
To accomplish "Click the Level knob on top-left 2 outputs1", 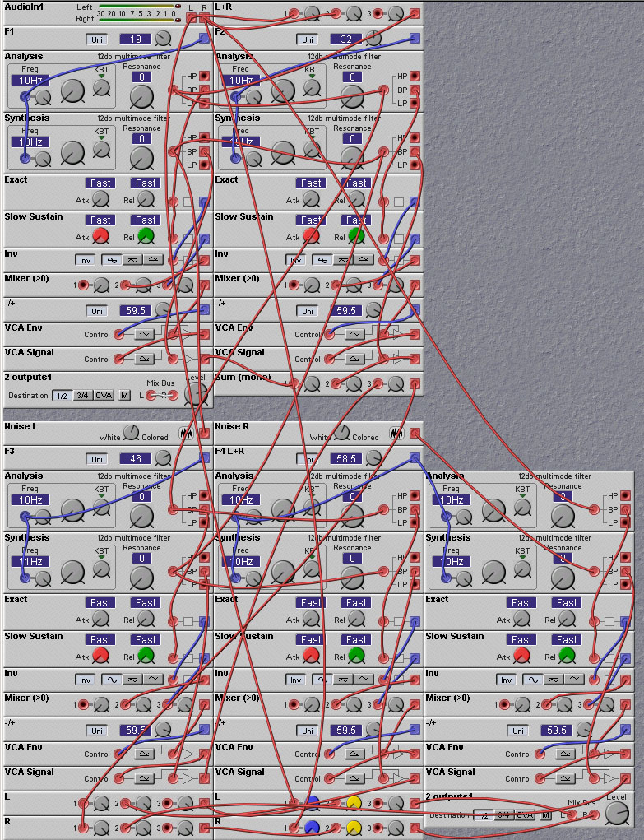I will pos(196,394).
